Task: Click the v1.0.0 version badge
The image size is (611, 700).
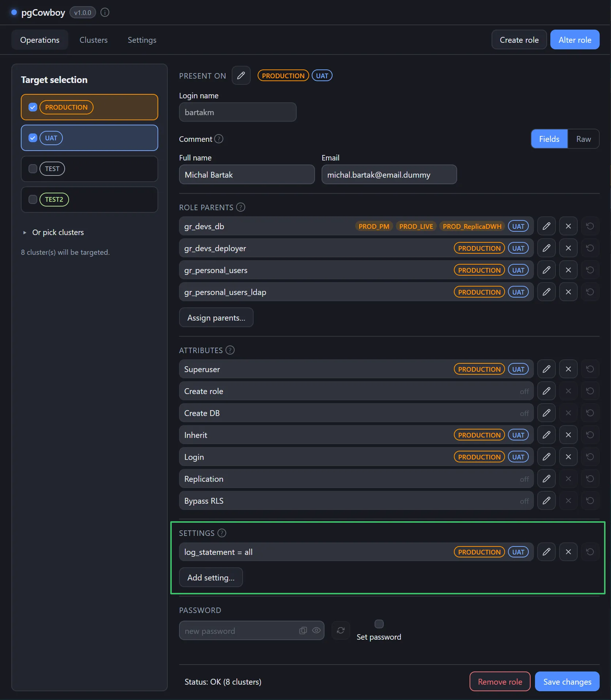Action: pos(83,13)
